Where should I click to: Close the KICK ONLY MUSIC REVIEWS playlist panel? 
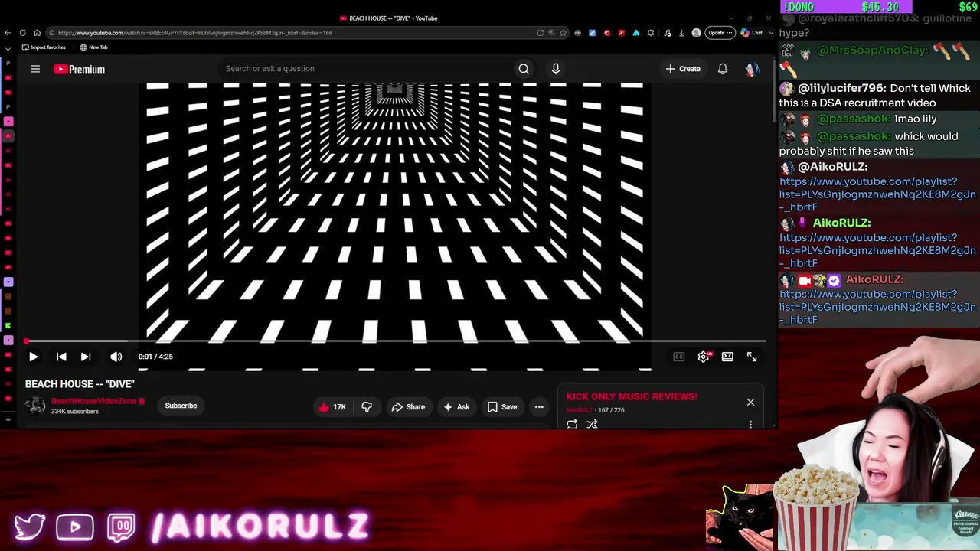[x=750, y=402]
